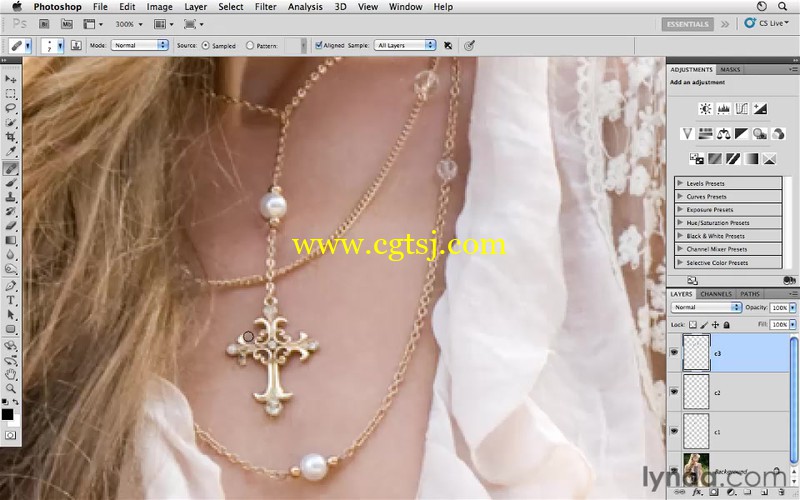The image size is (800, 500).
Task: Select the Healing Brush tool in toolbox
Action: (11, 168)
